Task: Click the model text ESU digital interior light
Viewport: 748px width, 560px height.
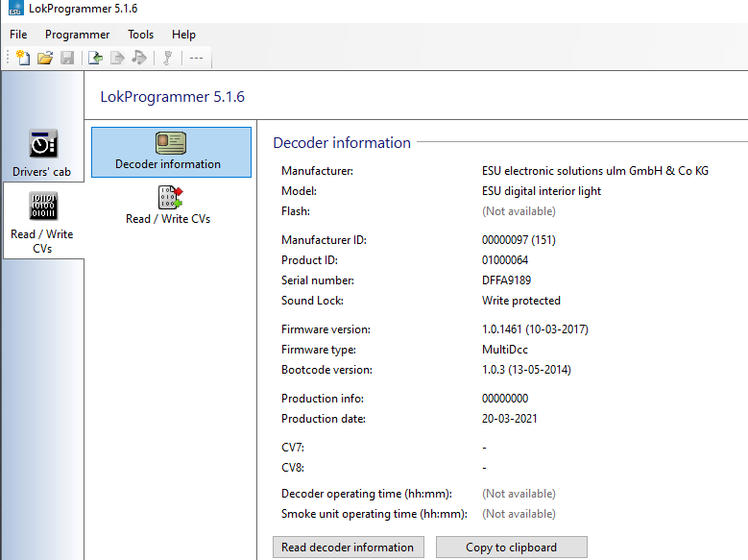Action: click(x=542, y=191)
